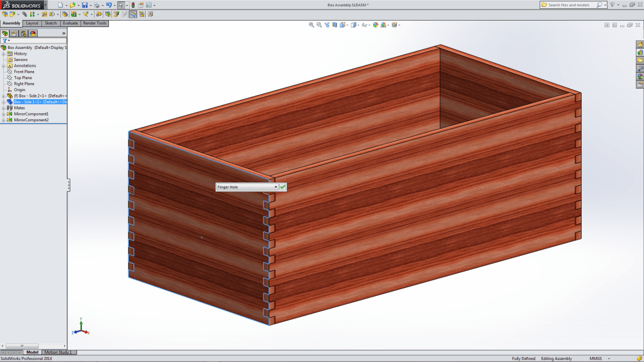This screenshot has width=644, height=362.
Task: Expand the Mates folder node
Action: tap(3, 108)
